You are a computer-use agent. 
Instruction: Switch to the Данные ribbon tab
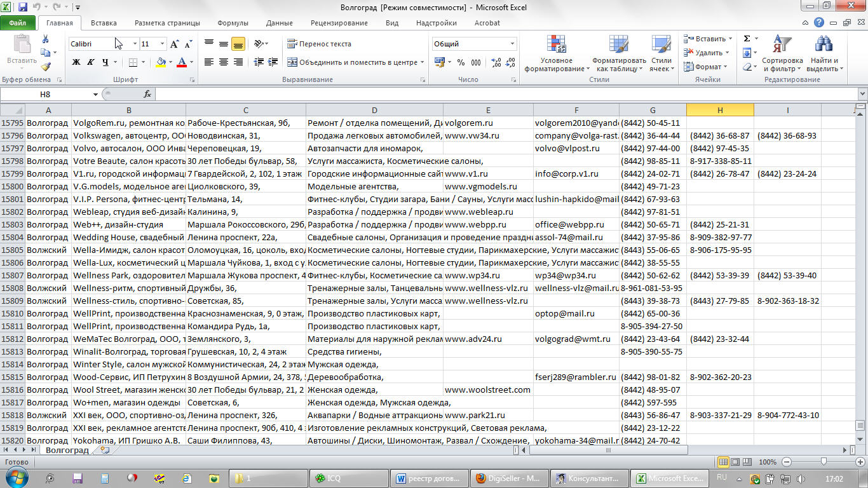tap(280, 23)
